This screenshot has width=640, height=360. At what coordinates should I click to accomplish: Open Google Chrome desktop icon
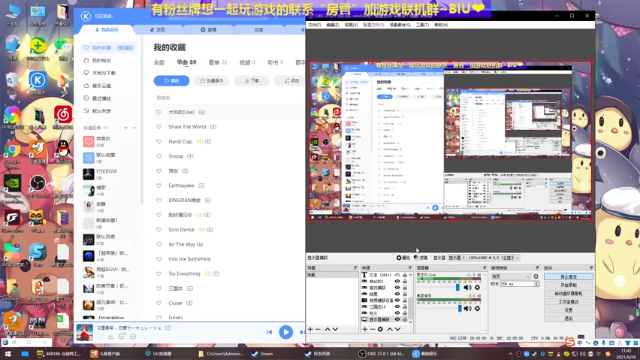[13, 150]
